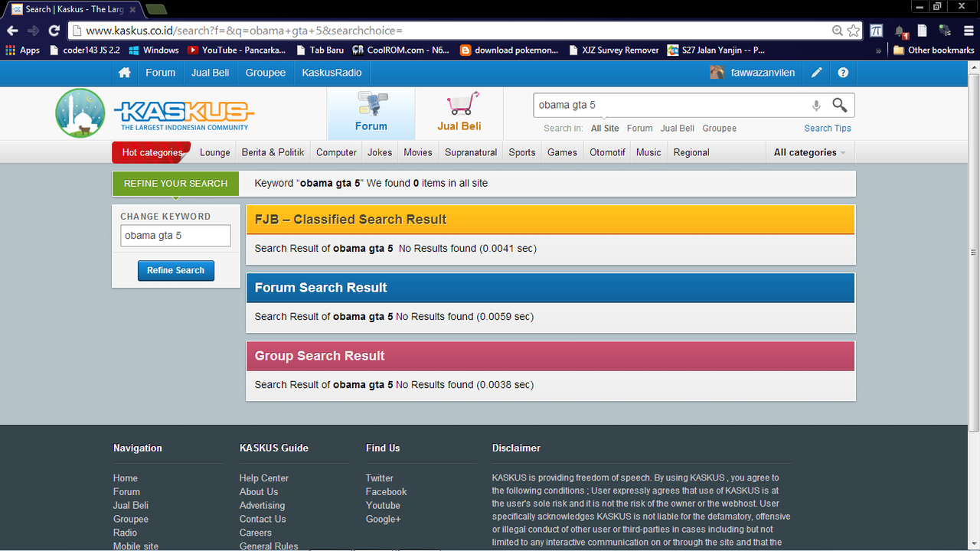Select Hot categories tab
The width and height of the screenshot is (980, 551).
[152, 152]
